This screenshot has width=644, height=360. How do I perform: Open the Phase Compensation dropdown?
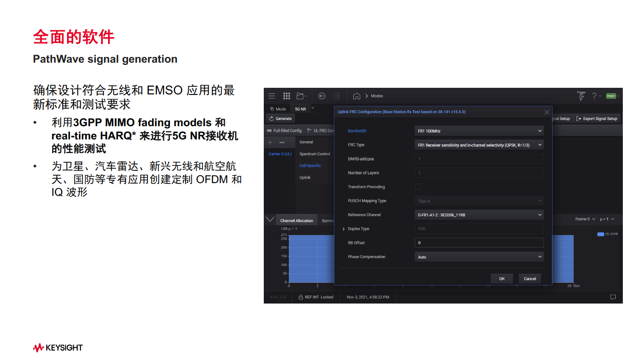pos(479,257)
